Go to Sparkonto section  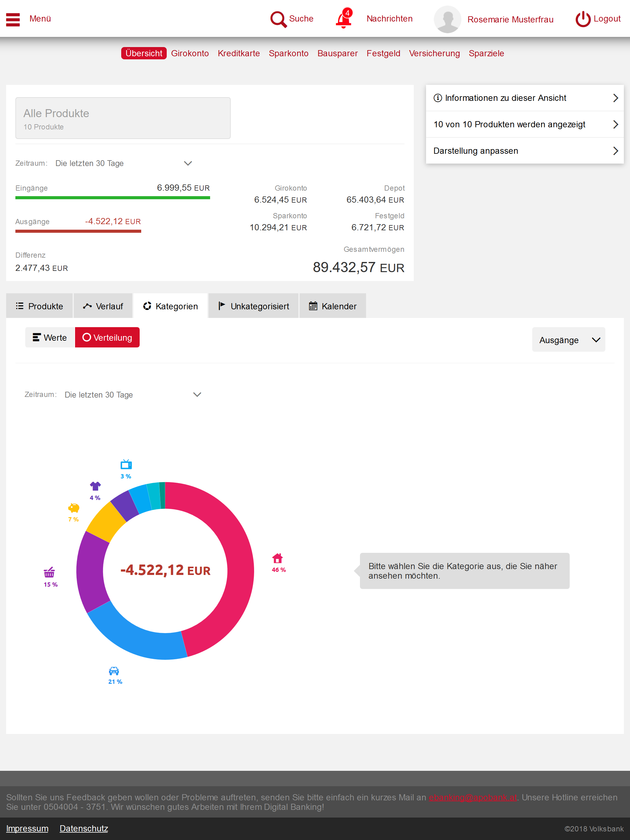[x=289, y=53]
